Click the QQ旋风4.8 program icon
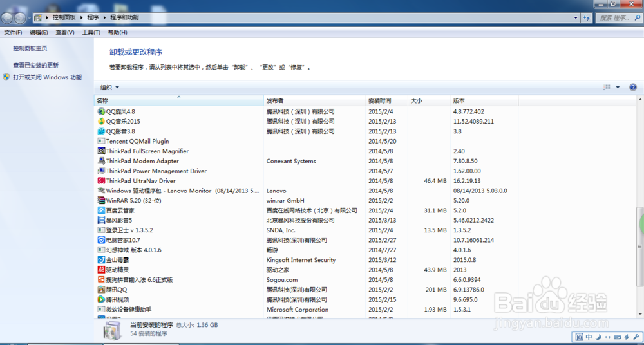The width and height of the screenshot is (644, 345). (102, 111)
